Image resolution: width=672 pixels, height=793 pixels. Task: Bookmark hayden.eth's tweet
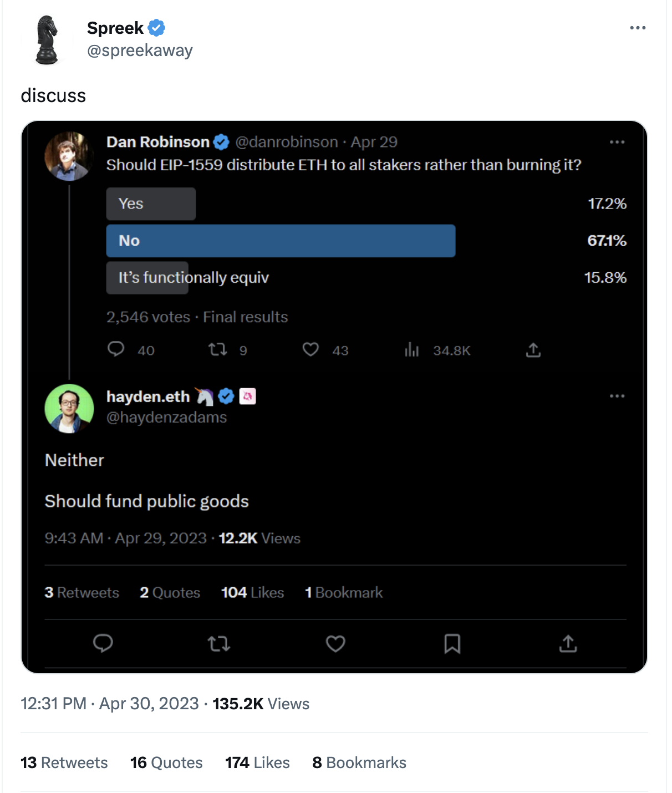[452, 644]
